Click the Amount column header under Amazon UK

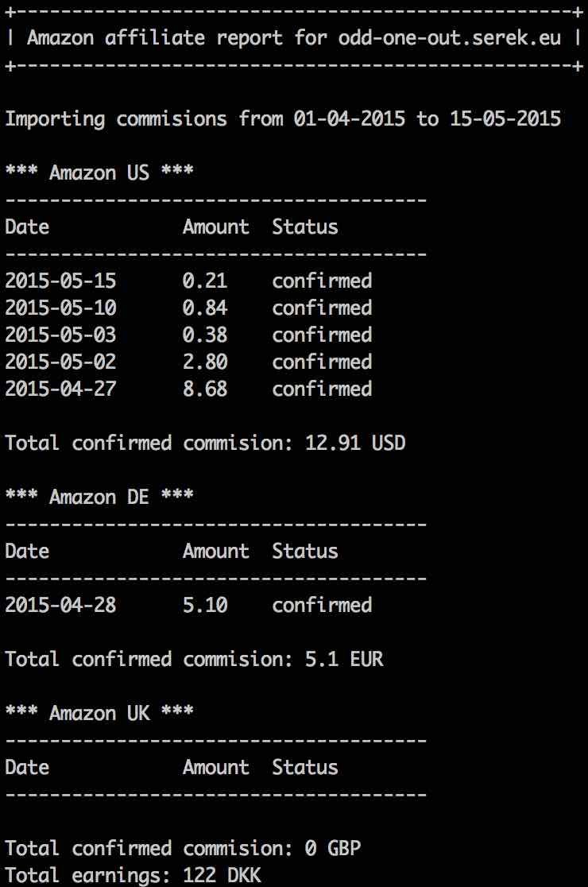pos(216,767)
